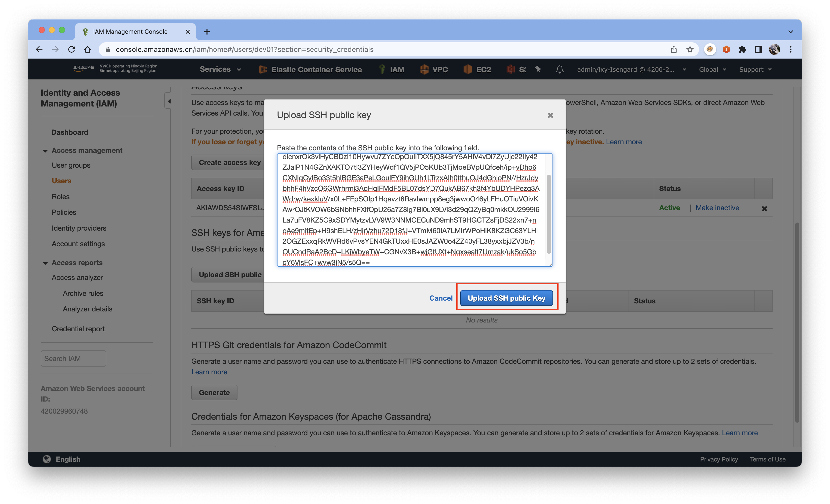This screenshot has height=504, width=830.
Task: Click the key textarea scrollbar
Action: (x=549, y=214)
